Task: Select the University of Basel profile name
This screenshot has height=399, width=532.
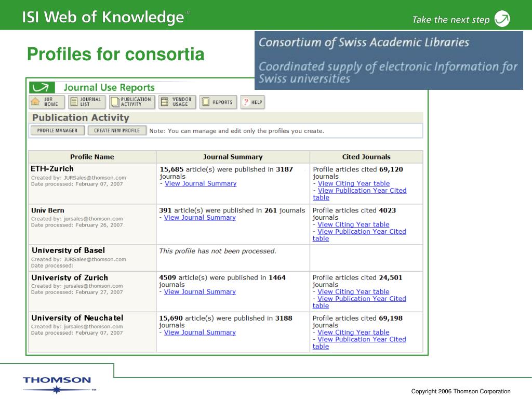Action: click(x=68, y=250)
